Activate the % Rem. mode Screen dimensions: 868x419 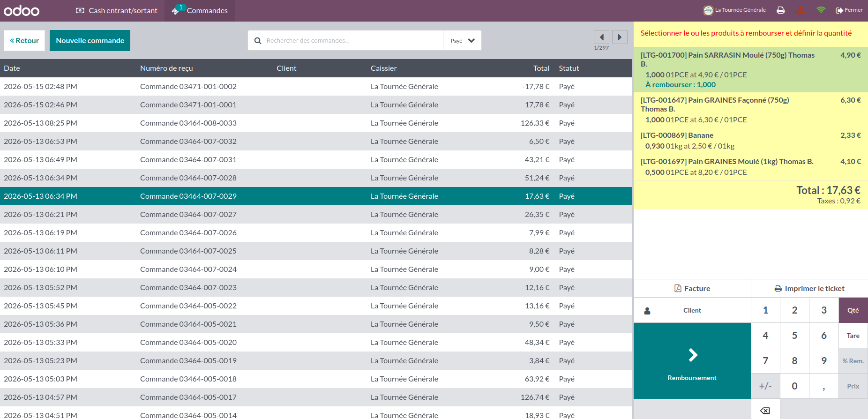[853, 361]
